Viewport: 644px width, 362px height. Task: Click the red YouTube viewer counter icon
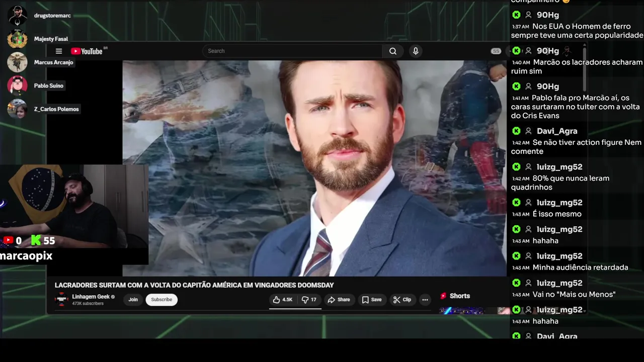click(x=8, y=241)
